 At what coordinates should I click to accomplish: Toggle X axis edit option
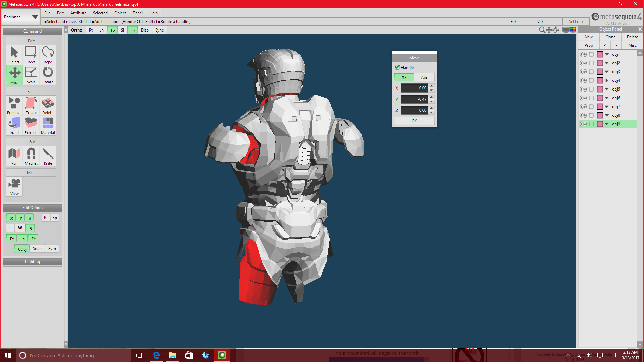point(11,218)
